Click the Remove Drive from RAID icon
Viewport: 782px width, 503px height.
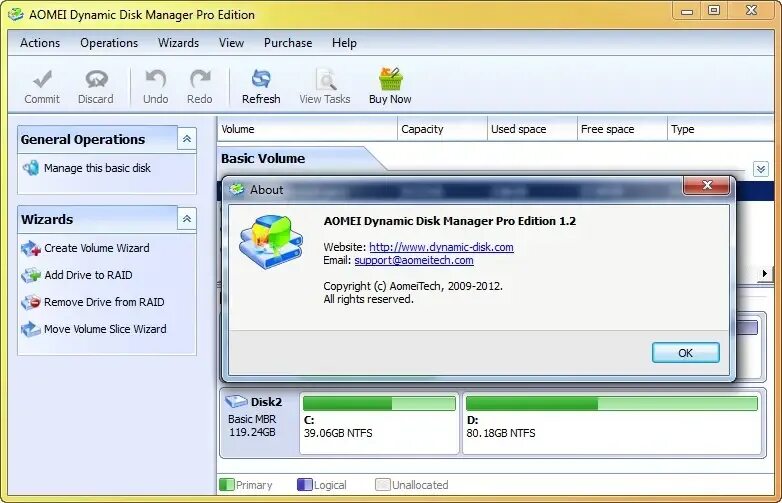(31, 302)
